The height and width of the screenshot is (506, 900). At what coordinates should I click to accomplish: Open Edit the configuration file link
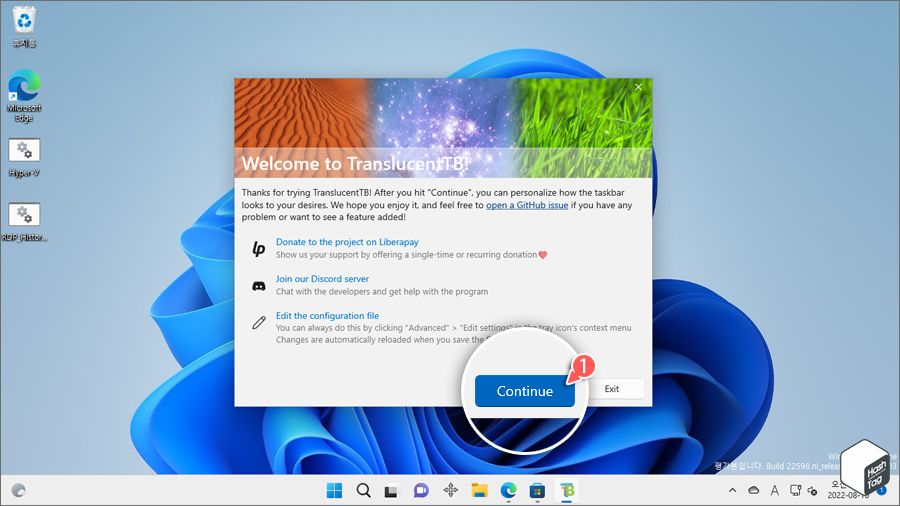pyautogui.click(x=327, y=316)
